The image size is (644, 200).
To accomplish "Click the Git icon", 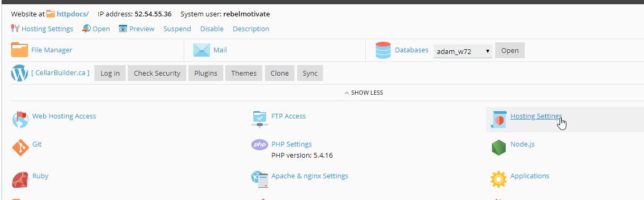I will [x=20, y=147].
